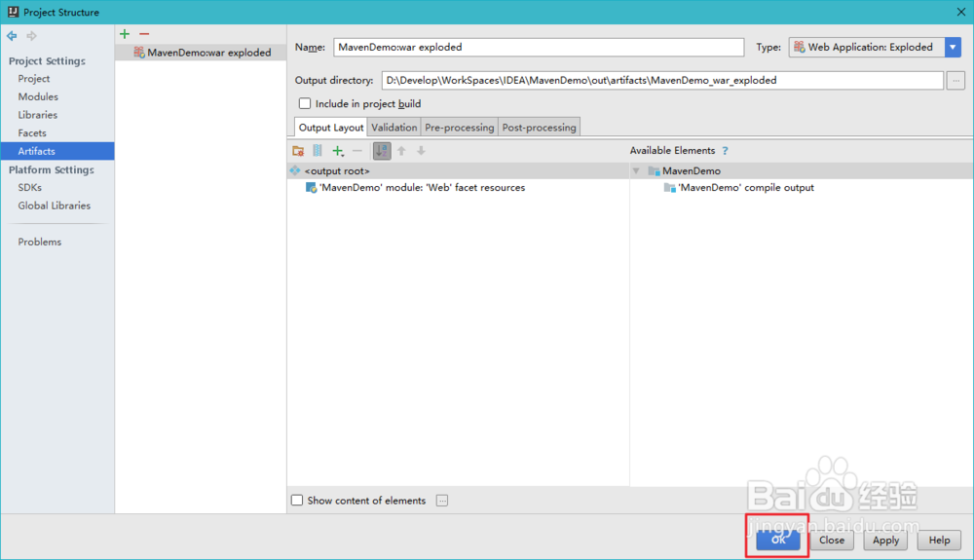Move element down with arrow icon

[421, 151]
